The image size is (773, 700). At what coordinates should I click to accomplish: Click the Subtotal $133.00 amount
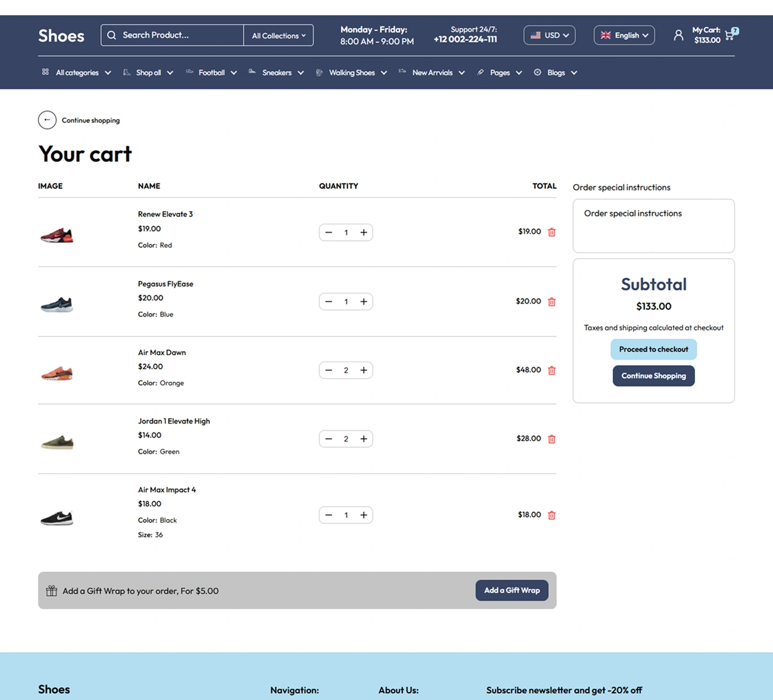(x=653, y=307)
